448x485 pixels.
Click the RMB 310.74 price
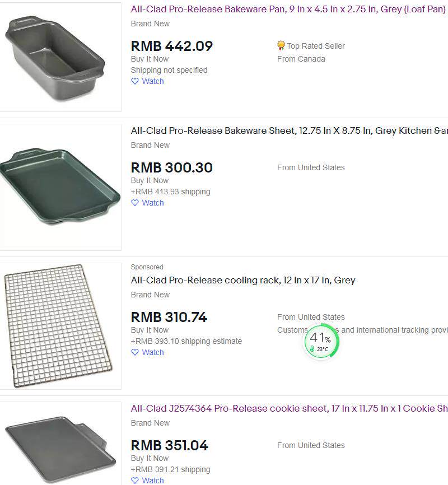[x=169, y=318]
